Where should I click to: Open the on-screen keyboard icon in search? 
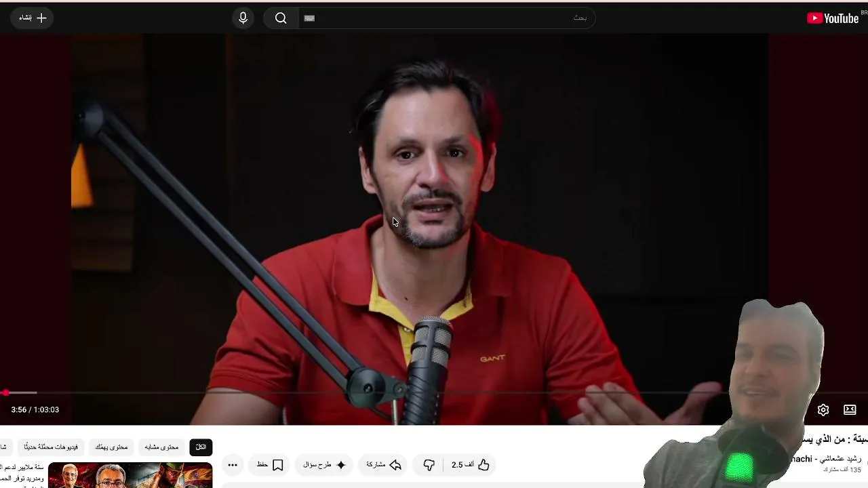[309, 18]
